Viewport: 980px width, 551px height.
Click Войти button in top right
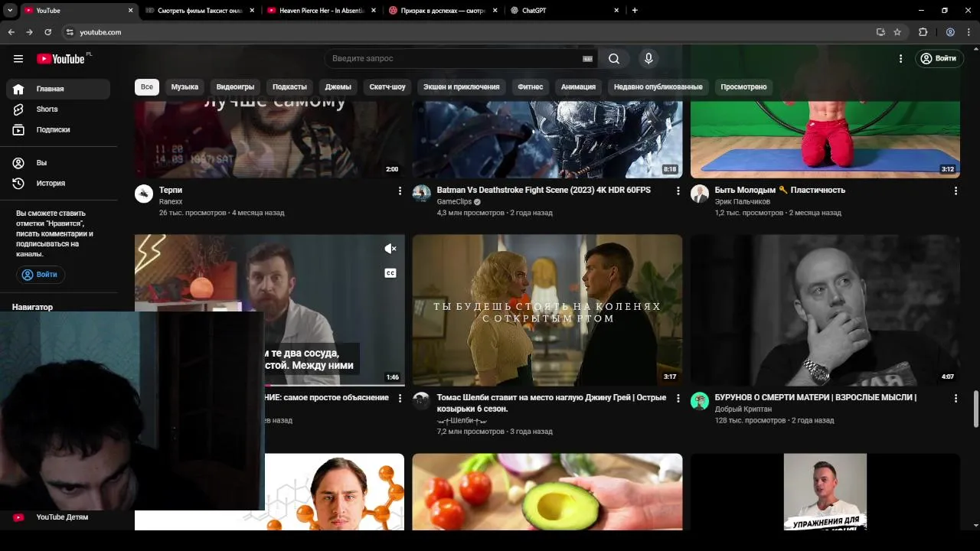pos(939,59)
